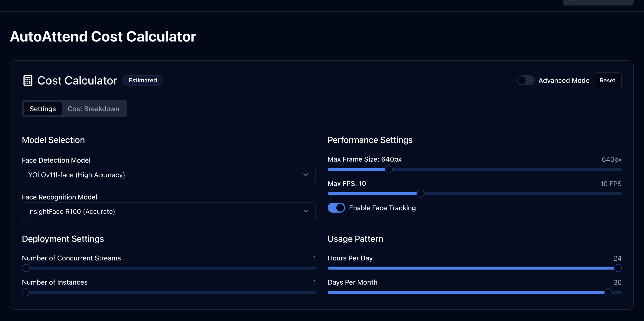The image size is (644, 321).
Task: Click the Reset button
Action: tap(608, 80)
